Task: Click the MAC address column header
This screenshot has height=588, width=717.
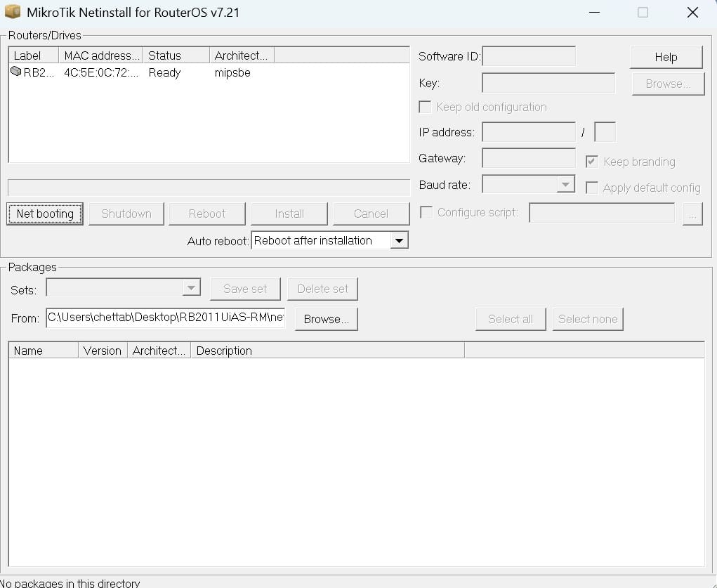Action: tap(100, 55)
